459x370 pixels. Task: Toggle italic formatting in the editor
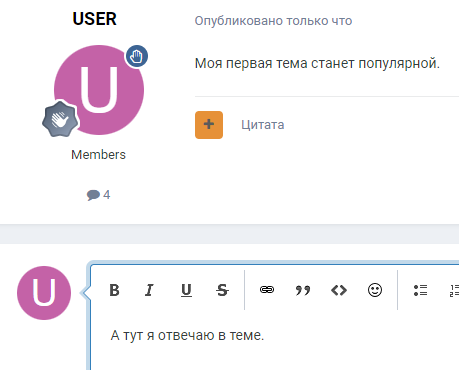(150, 290)
